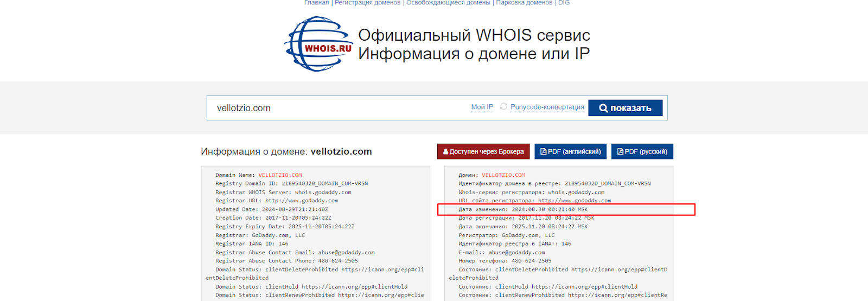The image size is (868, 301).
Task: Select E-mail: abuse@godaddy.com line
Action: (502, 252)
